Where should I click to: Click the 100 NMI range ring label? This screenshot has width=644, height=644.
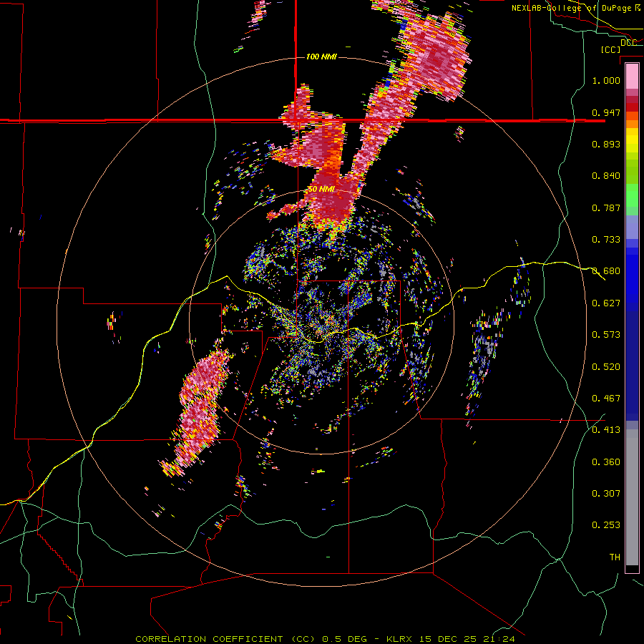point(321,57)
